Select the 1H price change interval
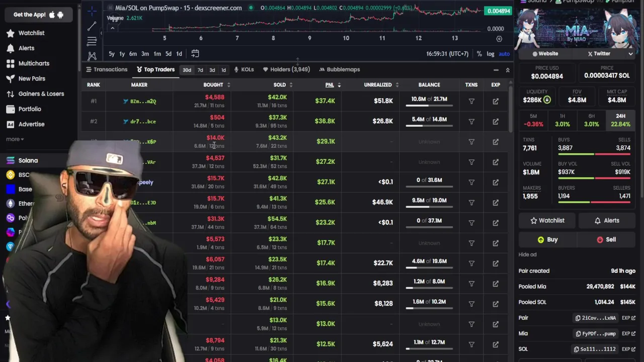The width and height of the screenshot is (644, 362). pos(562,120)
